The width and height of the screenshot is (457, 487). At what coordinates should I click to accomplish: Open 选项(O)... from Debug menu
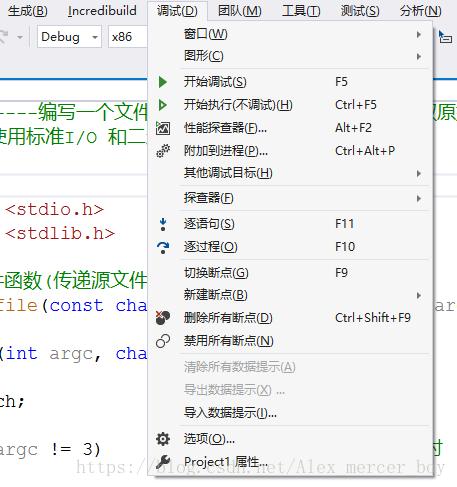coord(290,439)
